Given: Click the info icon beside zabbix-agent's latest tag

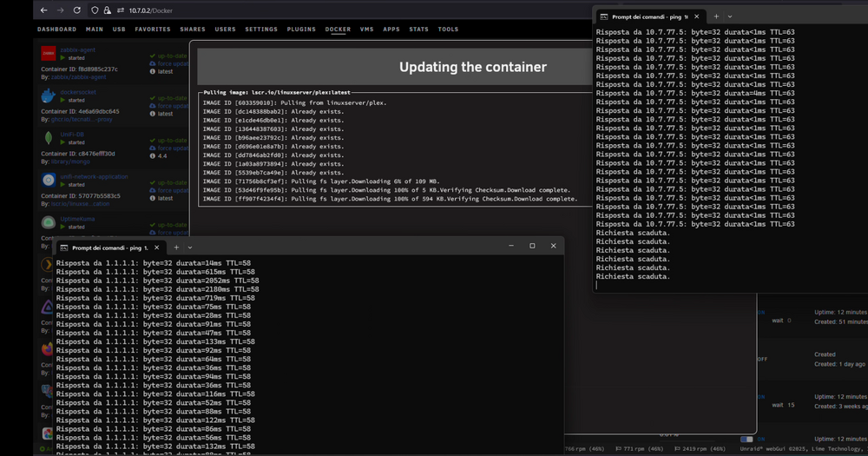Looking at the screenshot, I should point(152,71).
